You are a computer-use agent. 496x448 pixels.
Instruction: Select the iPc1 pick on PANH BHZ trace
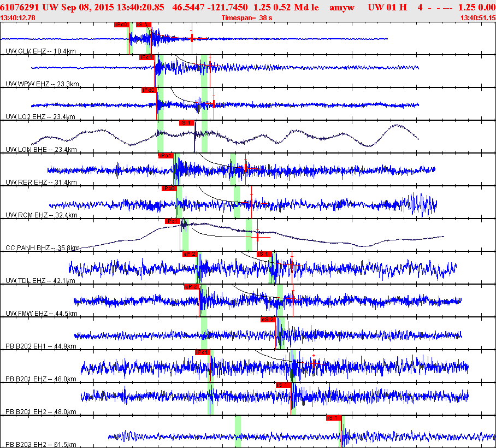click(173, 221)
